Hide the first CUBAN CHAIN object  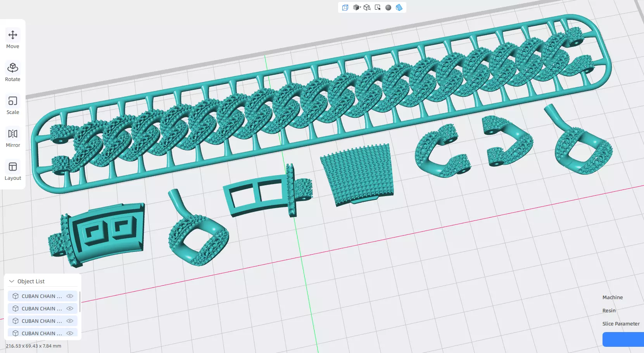pos(70,296)
